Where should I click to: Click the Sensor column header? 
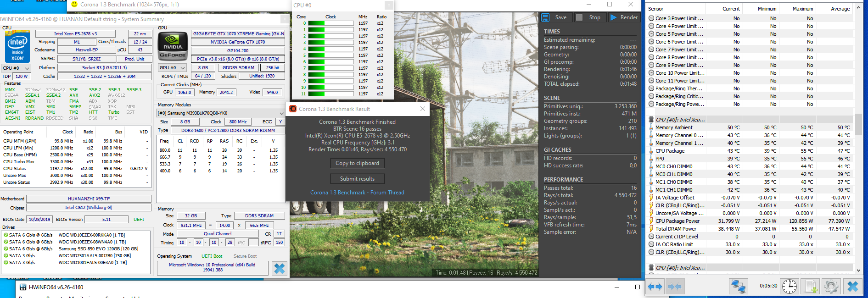675,9
